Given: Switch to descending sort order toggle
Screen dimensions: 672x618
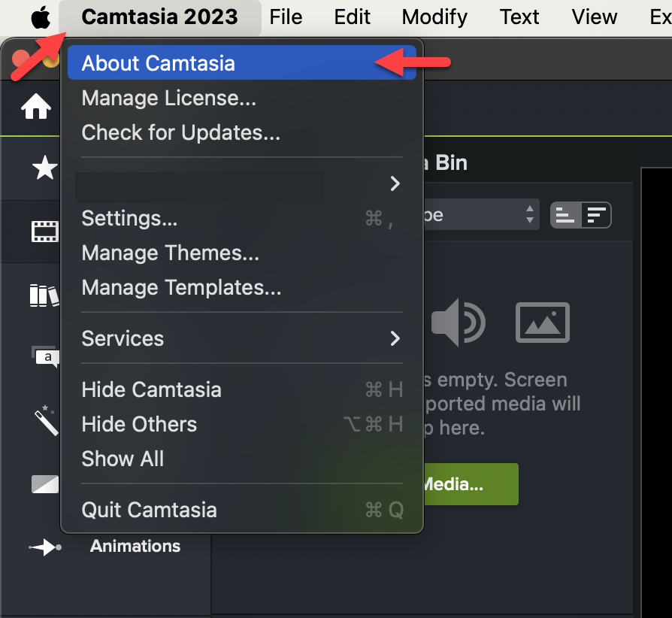Looking at the screenshot, I should click(596, 215).
